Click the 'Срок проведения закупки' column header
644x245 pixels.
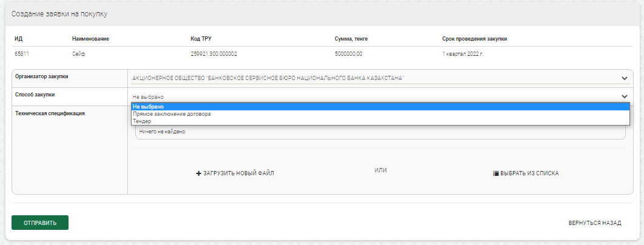[x=474, y=39]
